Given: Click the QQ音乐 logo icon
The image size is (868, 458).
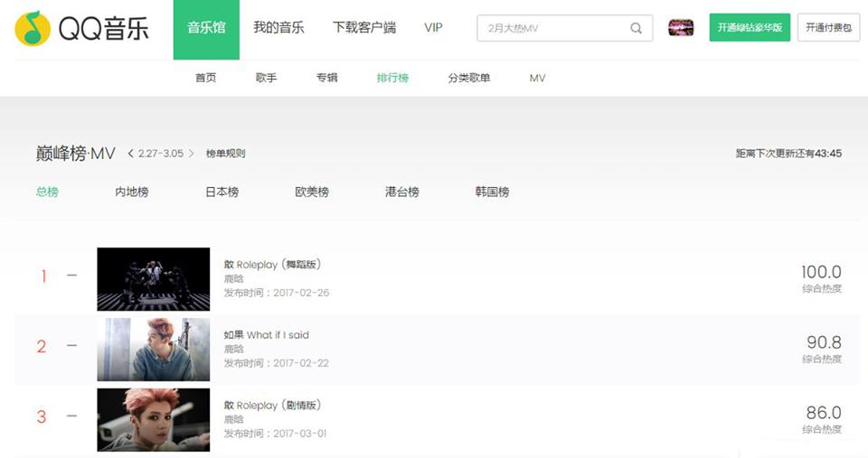Looking at the screenshot, I should (33, 29).
